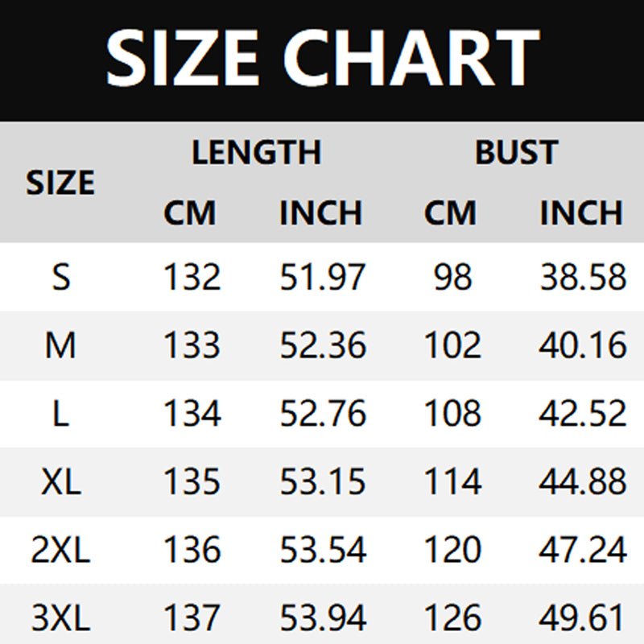This screenshot has height=644, width=644.
Task: Select the SIZE column header
Action: coord(60,184)
